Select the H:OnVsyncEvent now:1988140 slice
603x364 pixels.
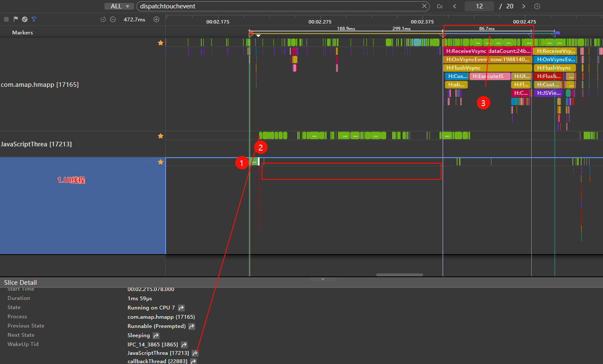point(487,60)
